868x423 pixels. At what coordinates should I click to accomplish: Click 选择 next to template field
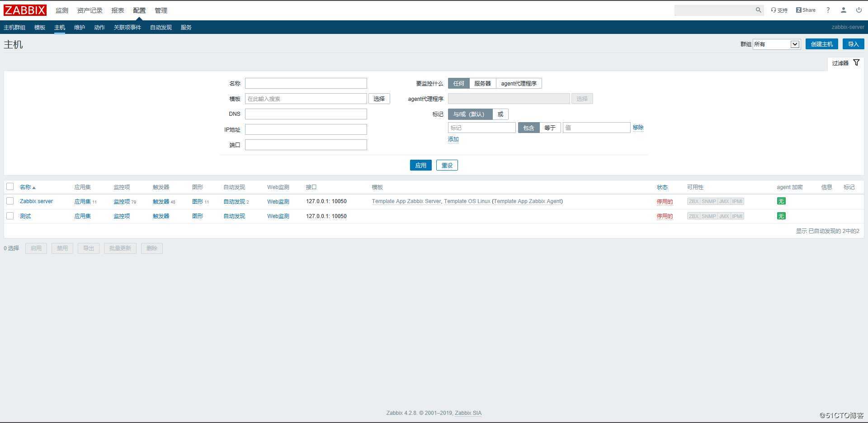(379, 99)
